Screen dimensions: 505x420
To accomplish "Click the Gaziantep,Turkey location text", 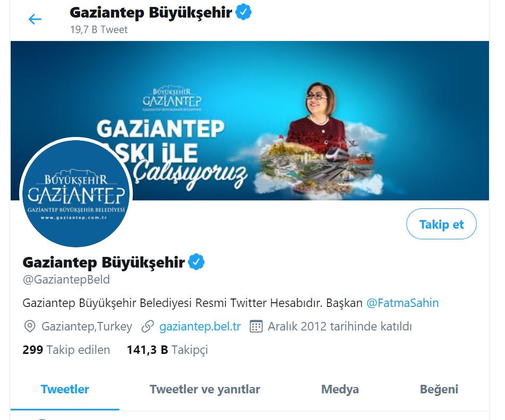I will coord(86,326).
